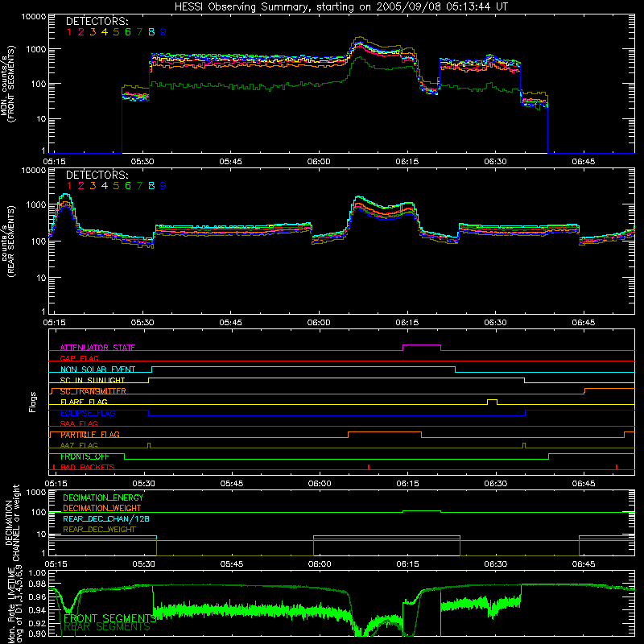Click olive detector number 5 in front-segments legend
This screenshot has height=644, width=644.
[x=116, y=32]
